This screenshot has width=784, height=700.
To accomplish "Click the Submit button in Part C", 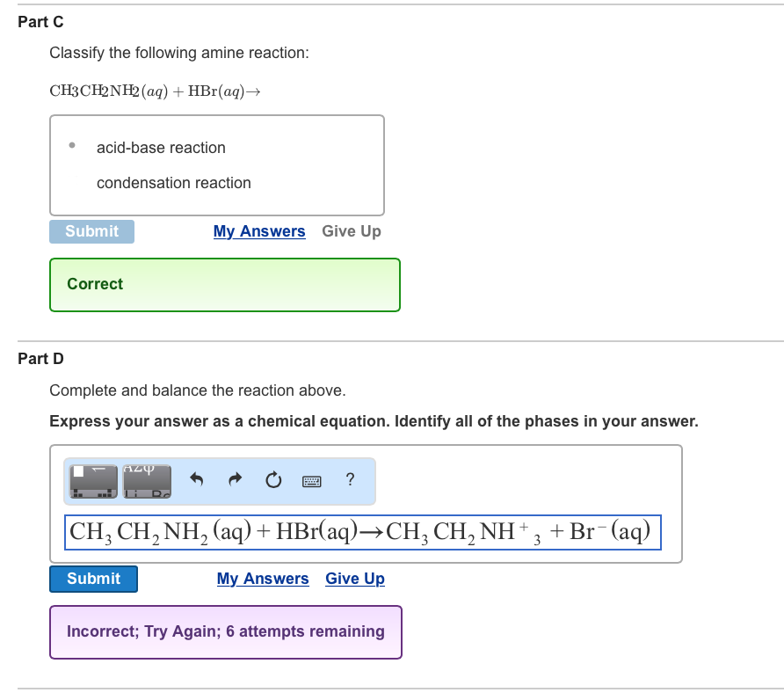I will (x=91, y=230).
